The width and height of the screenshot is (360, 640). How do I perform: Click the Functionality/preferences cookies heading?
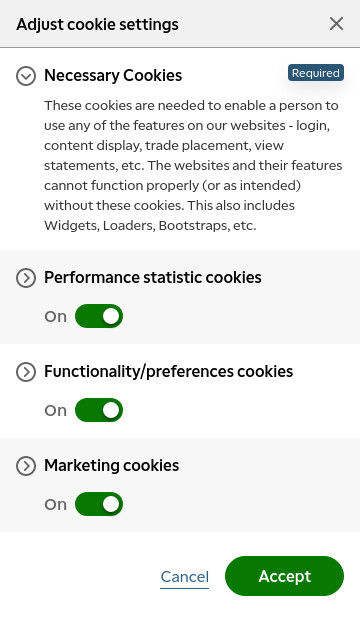click(x=169, y=372)
